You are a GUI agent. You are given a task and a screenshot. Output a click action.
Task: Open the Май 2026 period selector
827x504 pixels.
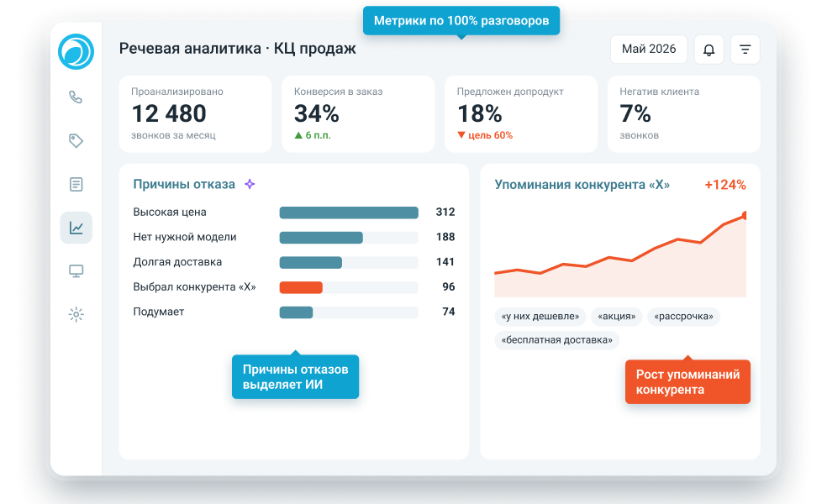(649, 50)
